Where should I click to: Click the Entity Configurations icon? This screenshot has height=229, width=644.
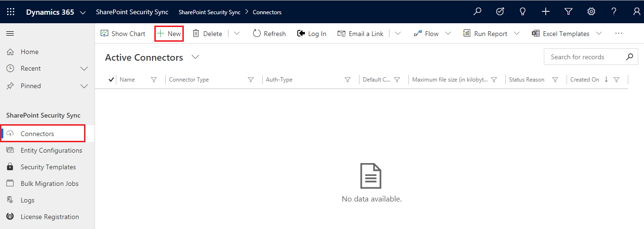coord(10,150)
